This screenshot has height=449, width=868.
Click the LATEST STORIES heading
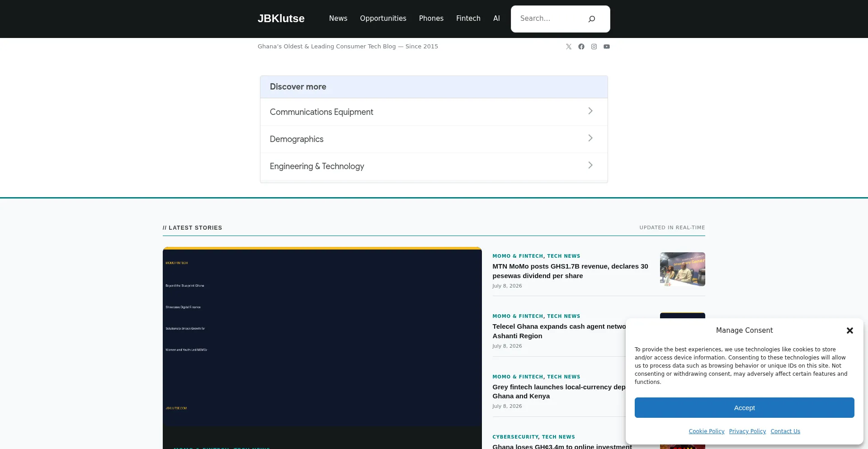click(x=193, y=228)
